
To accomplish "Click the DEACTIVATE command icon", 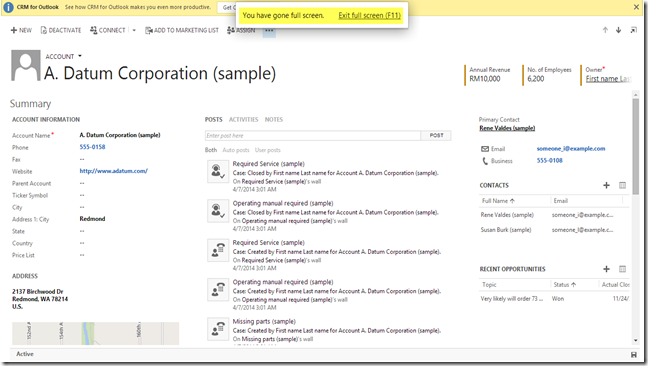I will 43,30.
